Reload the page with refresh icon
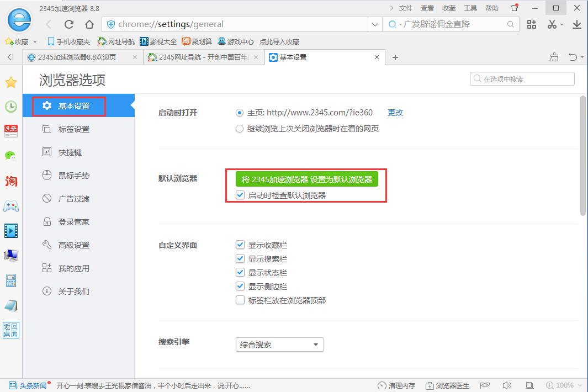 pos(69,24)
